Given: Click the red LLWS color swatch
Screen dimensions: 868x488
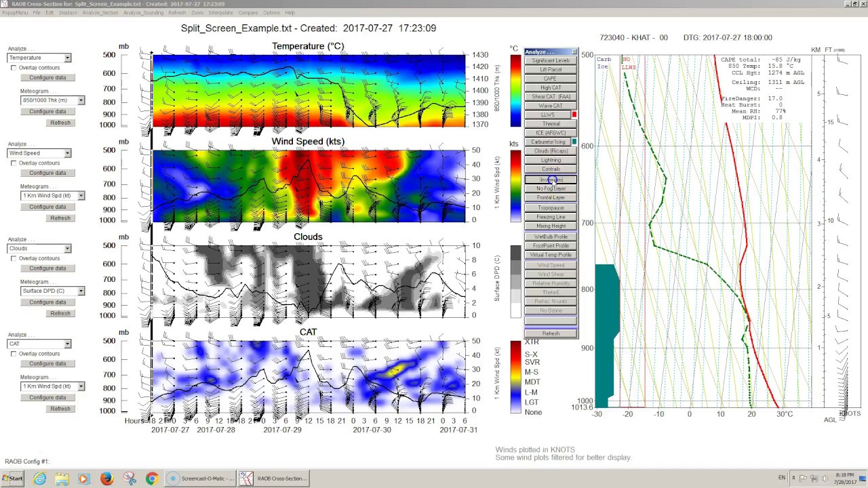Looking at the screenshot, I should [574, 115].
